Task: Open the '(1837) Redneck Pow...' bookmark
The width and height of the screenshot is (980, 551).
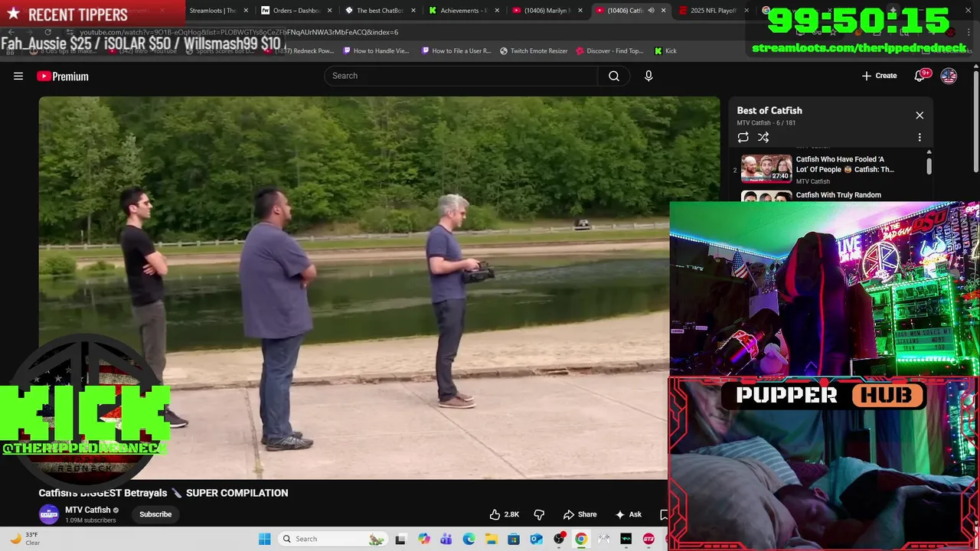Action: (299, 51)
